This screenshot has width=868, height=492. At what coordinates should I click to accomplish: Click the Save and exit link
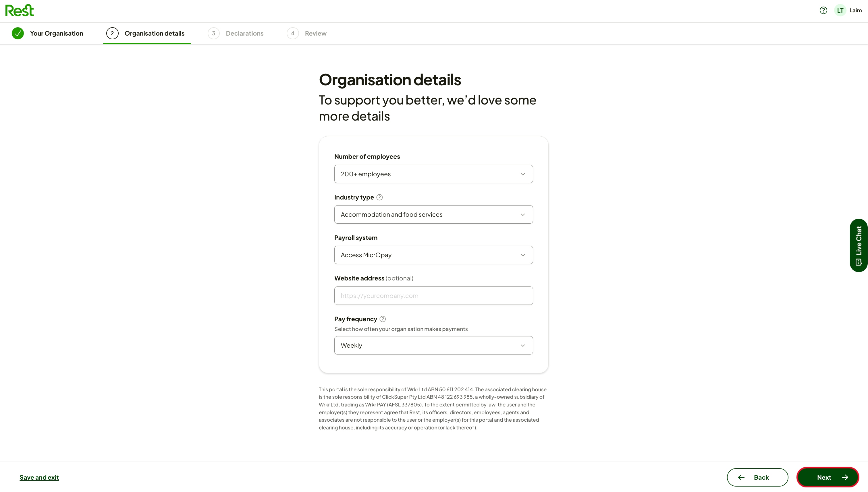point(39,477)
